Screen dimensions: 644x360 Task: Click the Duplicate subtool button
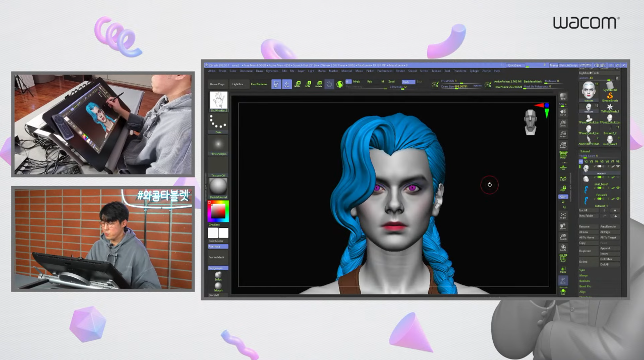point(588,251)
